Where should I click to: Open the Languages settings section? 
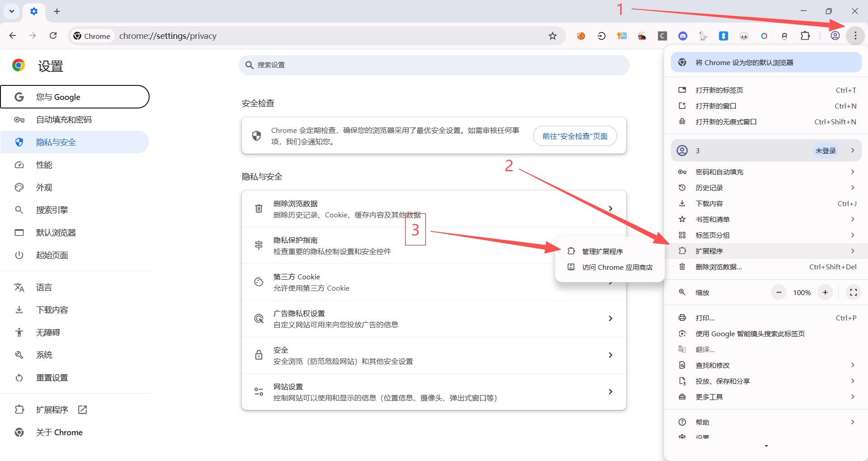point(75,287)
